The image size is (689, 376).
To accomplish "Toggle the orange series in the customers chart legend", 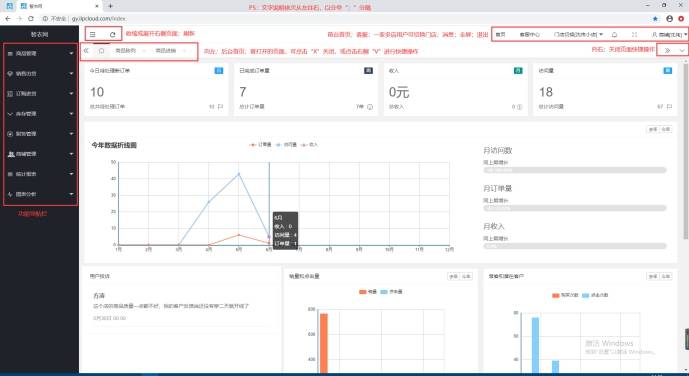I will 566,295.
